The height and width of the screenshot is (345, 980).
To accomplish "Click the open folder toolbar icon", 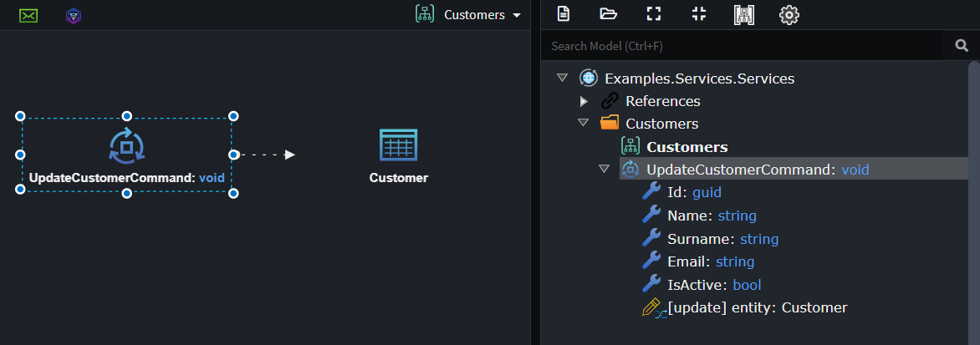I will point(608,13).
